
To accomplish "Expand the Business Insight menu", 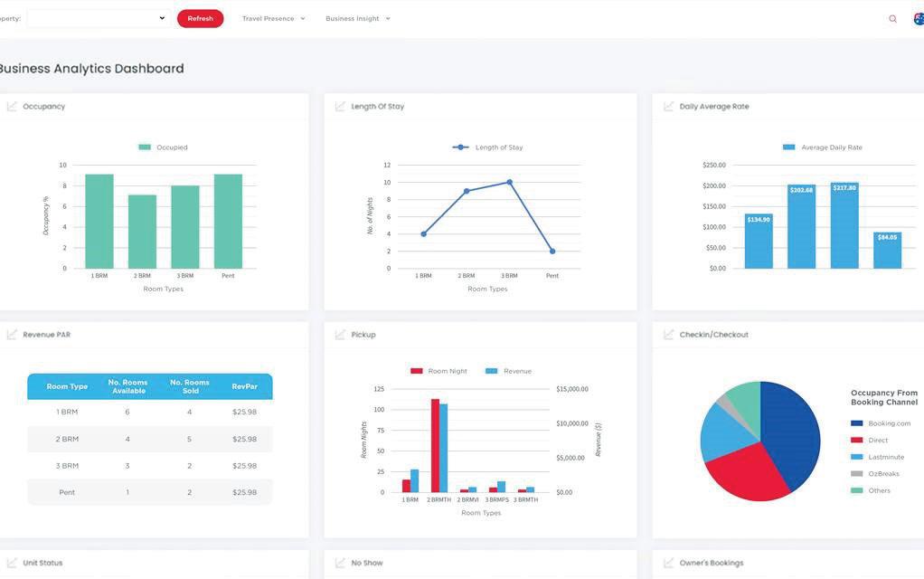I will (x=358, y=19).
